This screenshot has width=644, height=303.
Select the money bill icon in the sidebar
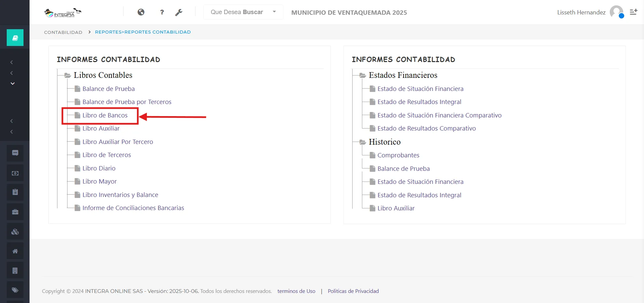click(15, 173)
